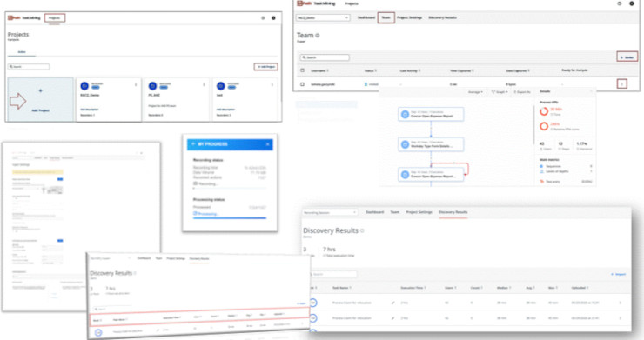Image resolution: width=644 pixels, height=340 pixels.
Task: Open the PS_ANZ card options menu
Action: 205,85
